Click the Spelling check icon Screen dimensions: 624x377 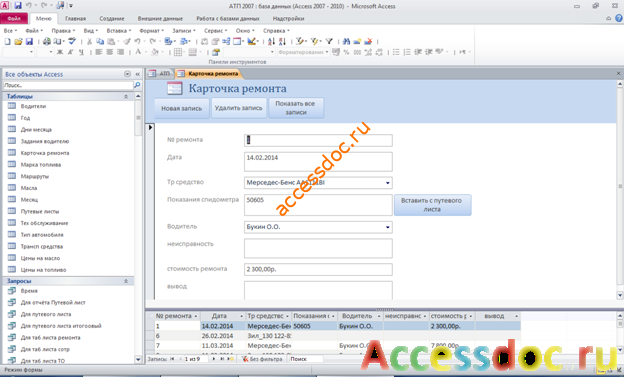click(72, 41)
